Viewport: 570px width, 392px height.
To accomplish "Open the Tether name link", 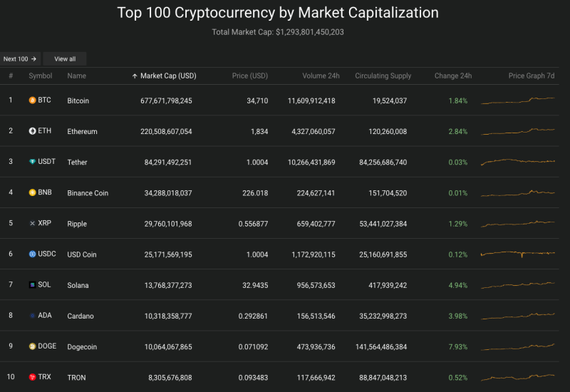I will pyautogui.click(x=77, y=163).
